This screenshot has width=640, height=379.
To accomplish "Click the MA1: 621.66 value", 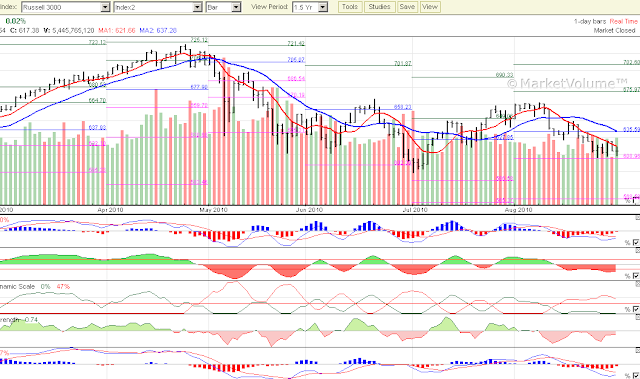I will [x=117, y=31].
